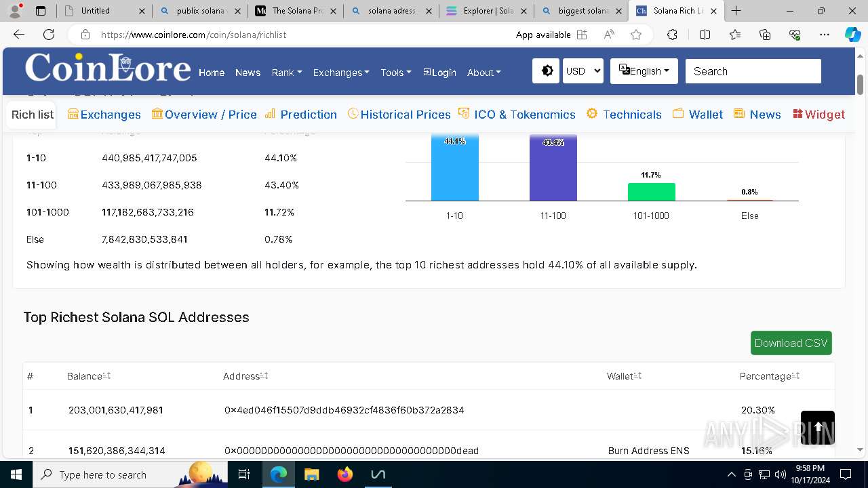This screenshot has width=868, height=488.
Task: Open the Read aloud icon
Action: [x=609, y=35]
